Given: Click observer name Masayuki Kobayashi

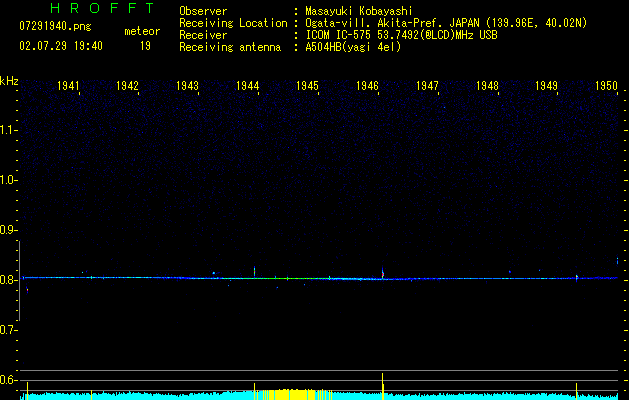Looking at the screenshot, I should (x=359, y=11).
